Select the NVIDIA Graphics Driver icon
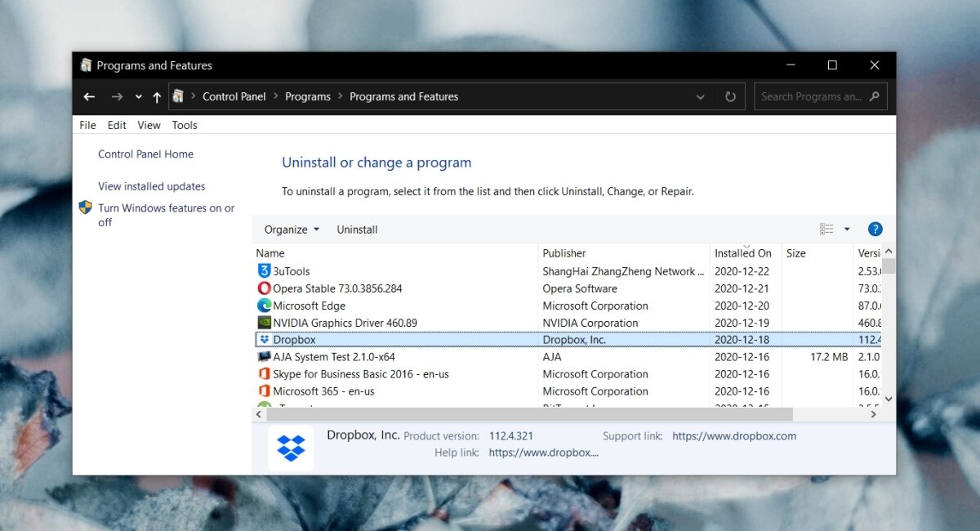980x531 pixels. click(x=264, y=323)
